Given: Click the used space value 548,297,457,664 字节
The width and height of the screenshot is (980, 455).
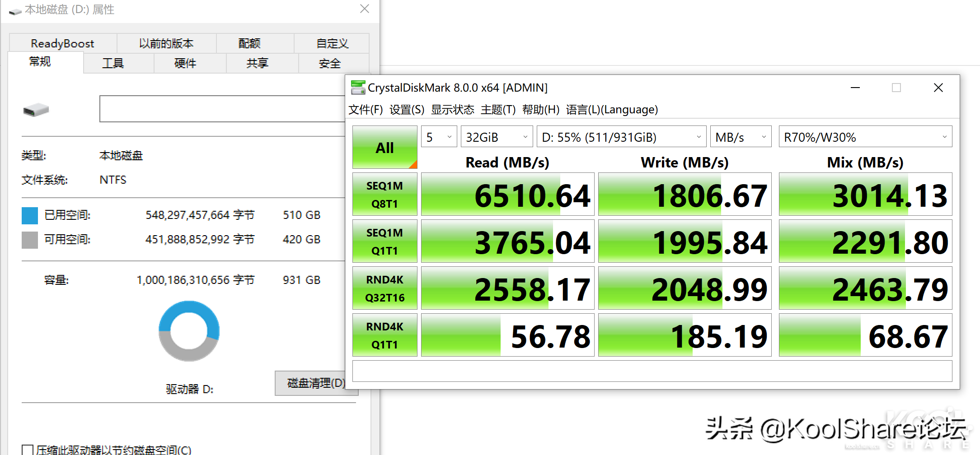Looking at the screenshot, I should [x=200, y=215].
